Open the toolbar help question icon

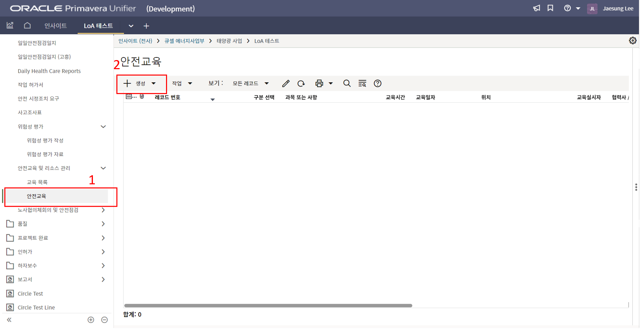tap(378, 84)
